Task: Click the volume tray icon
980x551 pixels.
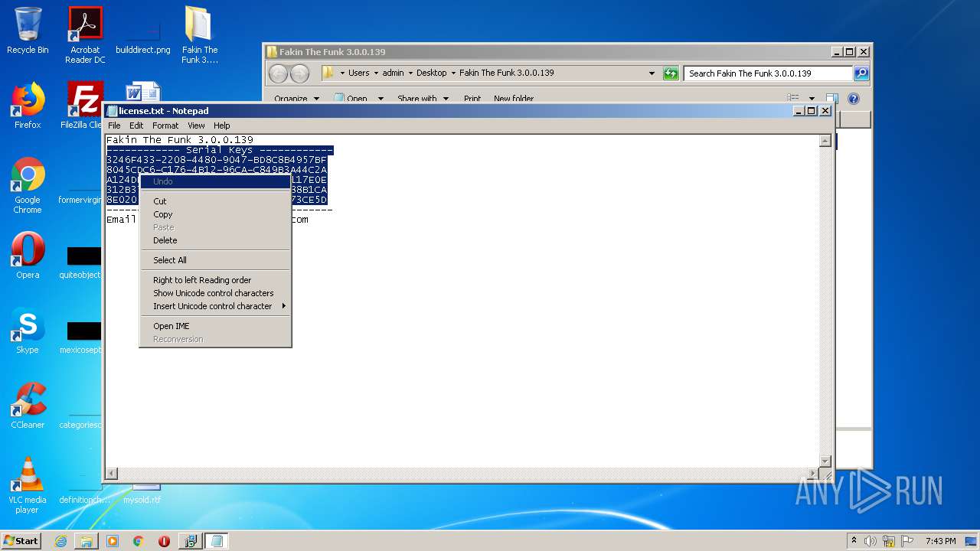Action: (871, 541)
